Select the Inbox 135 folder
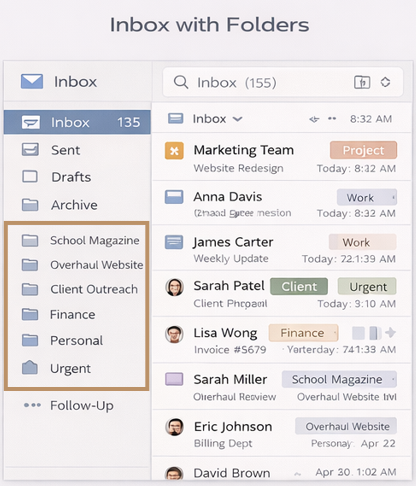This screenshot has width=416, height=486. (77, 122)
